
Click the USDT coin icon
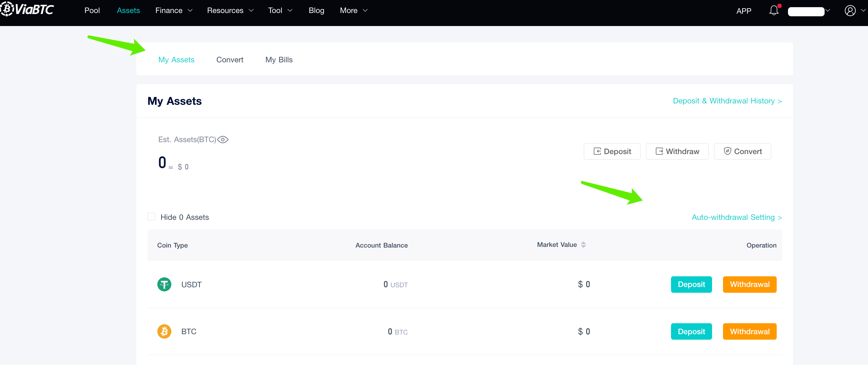pos(165,284)
